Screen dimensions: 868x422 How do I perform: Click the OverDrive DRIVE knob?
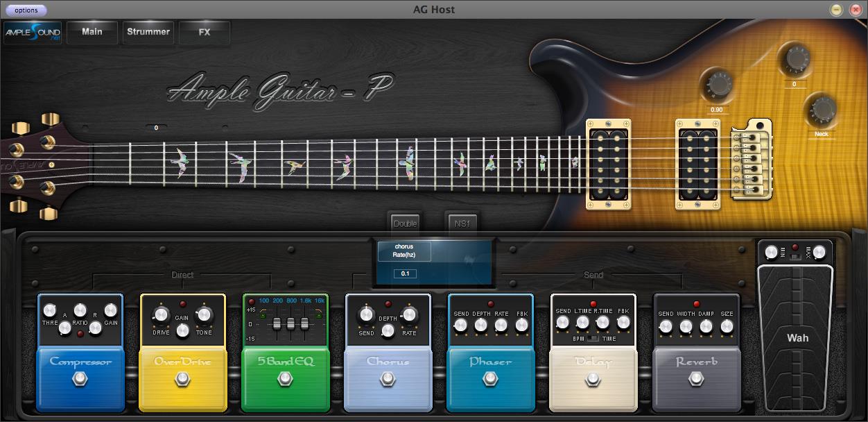[161, 315]
